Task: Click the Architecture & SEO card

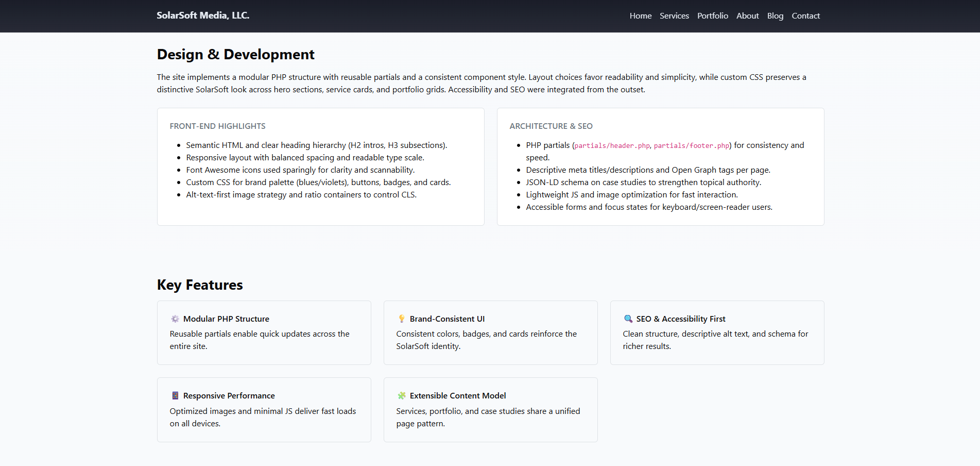Action: point(660,167)
